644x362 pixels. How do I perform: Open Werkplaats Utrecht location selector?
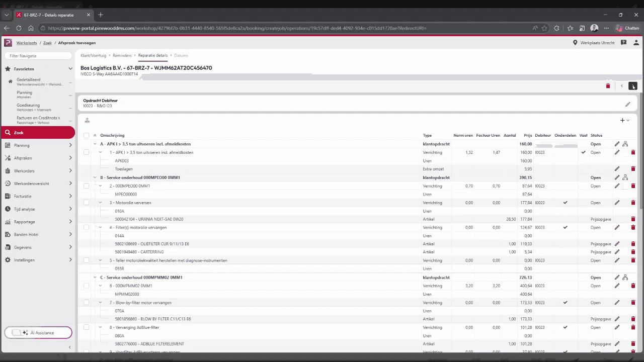(594, 43)
